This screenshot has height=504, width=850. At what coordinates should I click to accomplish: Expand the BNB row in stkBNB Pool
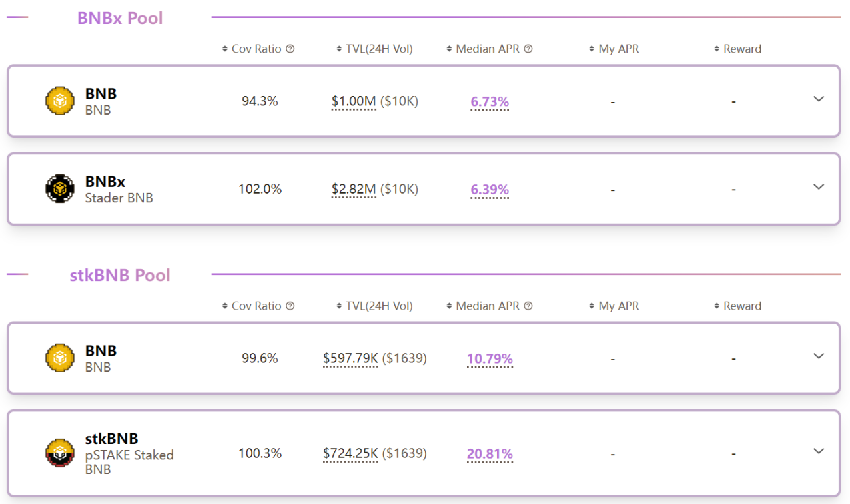pyautogui.click(x=819, y=356)
